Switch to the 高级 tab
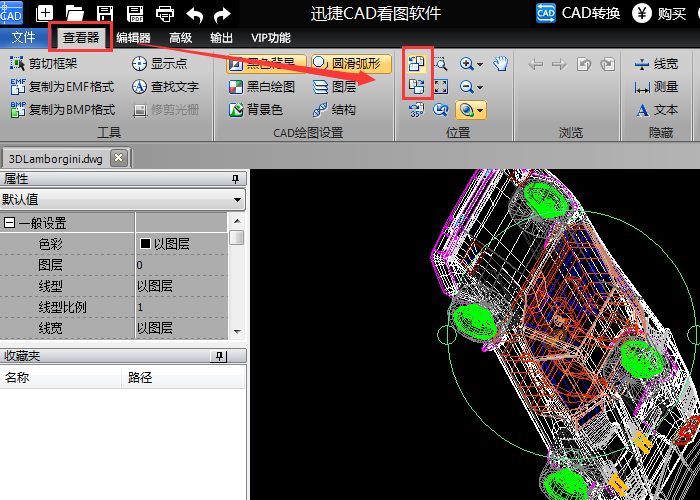This screenshot has height=500, width=700. 180,38
